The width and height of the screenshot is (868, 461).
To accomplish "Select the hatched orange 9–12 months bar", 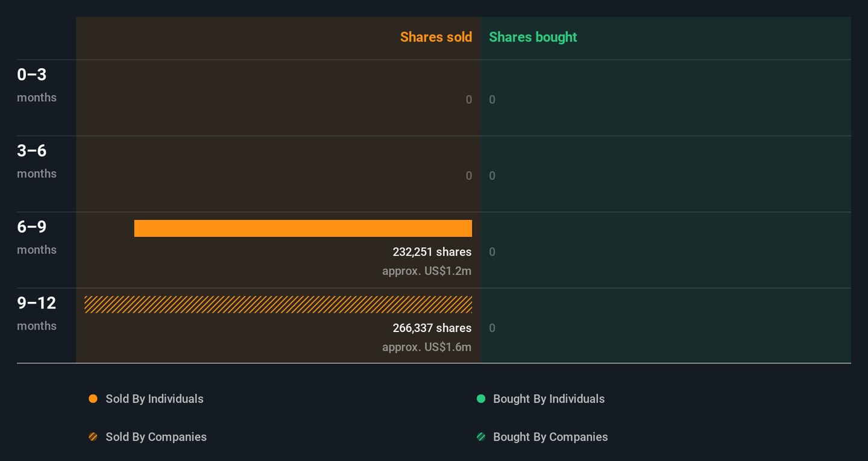I will (x=278, y=304).
